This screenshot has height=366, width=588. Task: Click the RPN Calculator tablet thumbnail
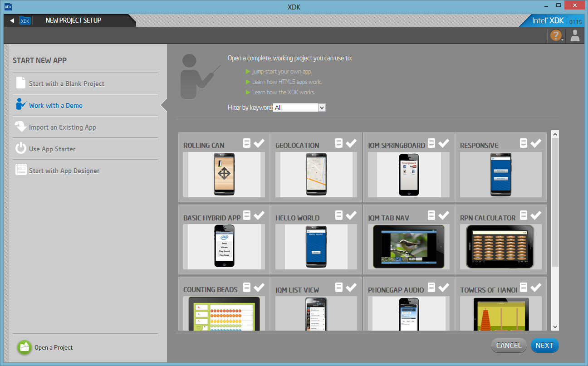500,246
